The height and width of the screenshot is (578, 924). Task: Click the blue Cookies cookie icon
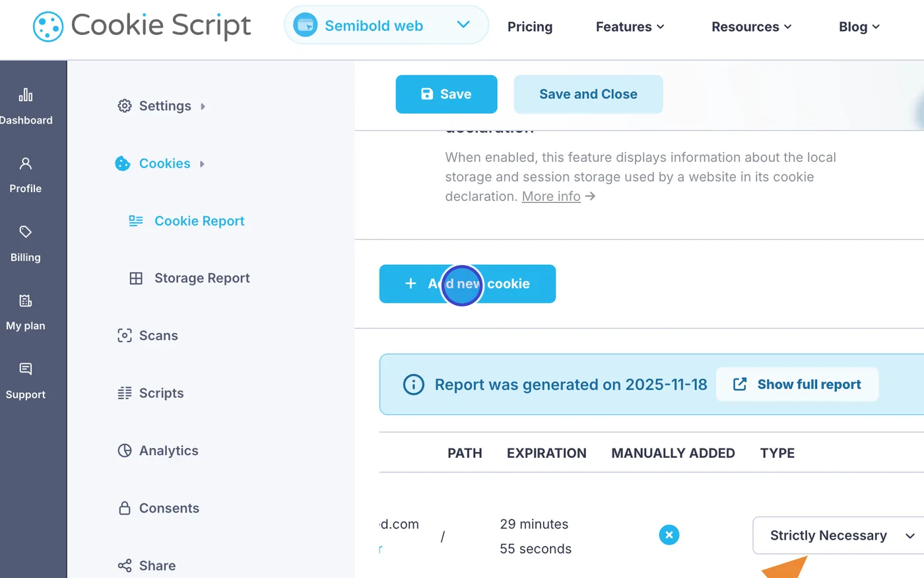pos(123,163)
